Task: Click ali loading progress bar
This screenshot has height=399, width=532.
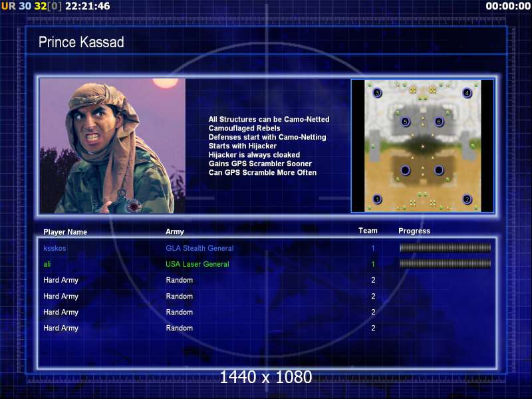Action: click(x=445, y=263)
